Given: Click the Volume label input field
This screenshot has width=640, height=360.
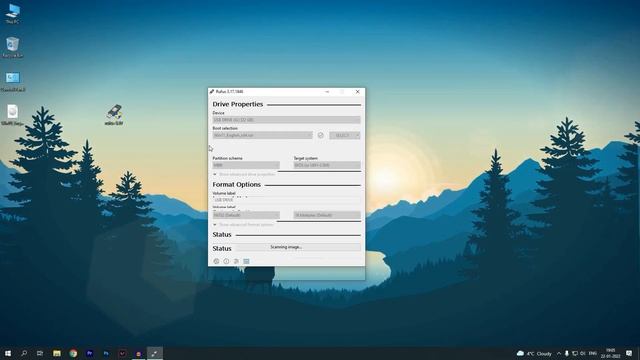Looking at the screenshot, I should coord(286,200).
